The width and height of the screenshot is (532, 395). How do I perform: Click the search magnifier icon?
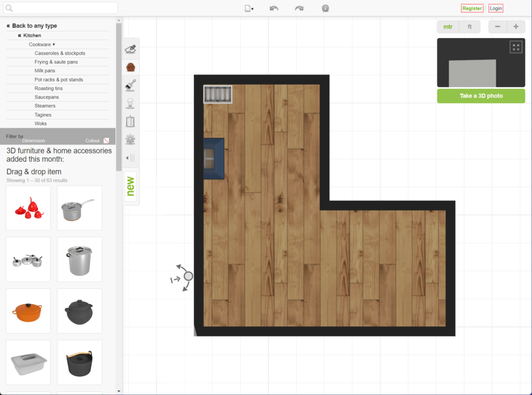[9, 8]
